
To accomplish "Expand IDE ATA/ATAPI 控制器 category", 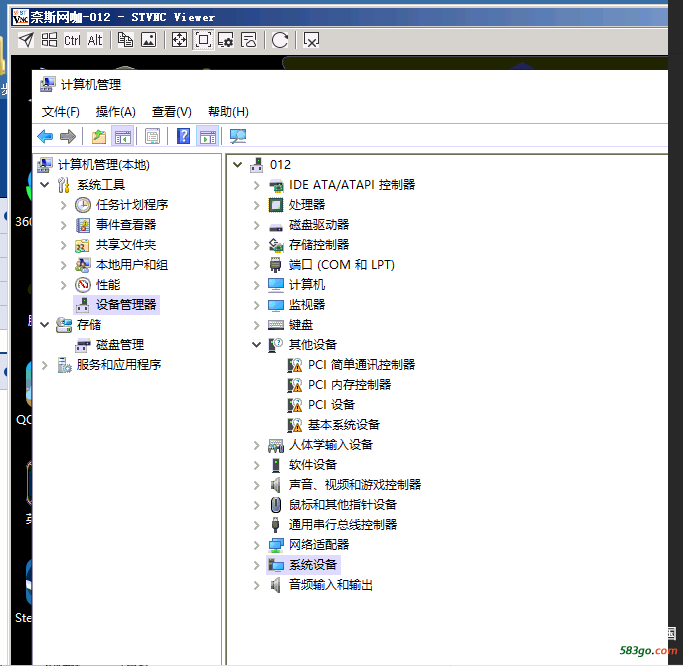I will 257,185.
